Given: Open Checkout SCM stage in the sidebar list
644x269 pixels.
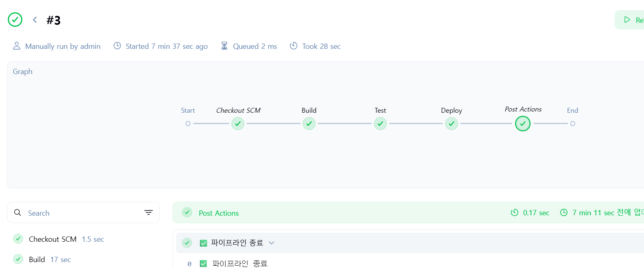Looking at the screenshot, I should (x=59, y=239).
